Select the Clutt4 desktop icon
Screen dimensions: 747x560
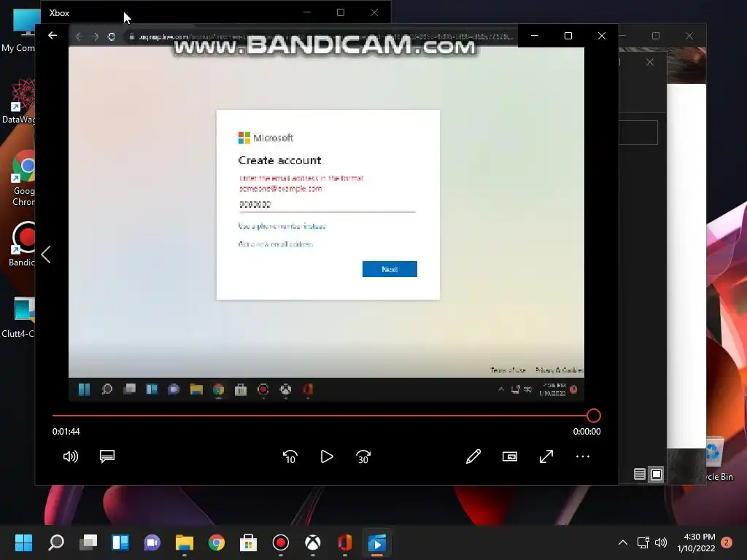[18, 316]
